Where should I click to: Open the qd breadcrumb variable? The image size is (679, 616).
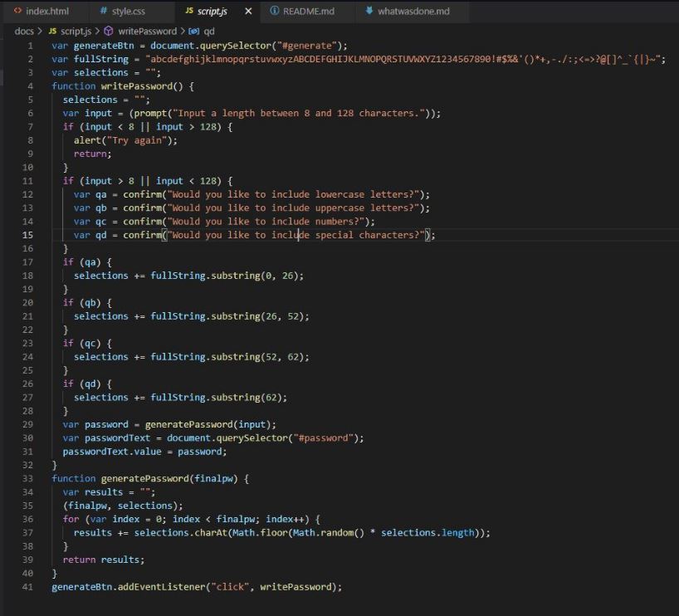pos(209,32)
